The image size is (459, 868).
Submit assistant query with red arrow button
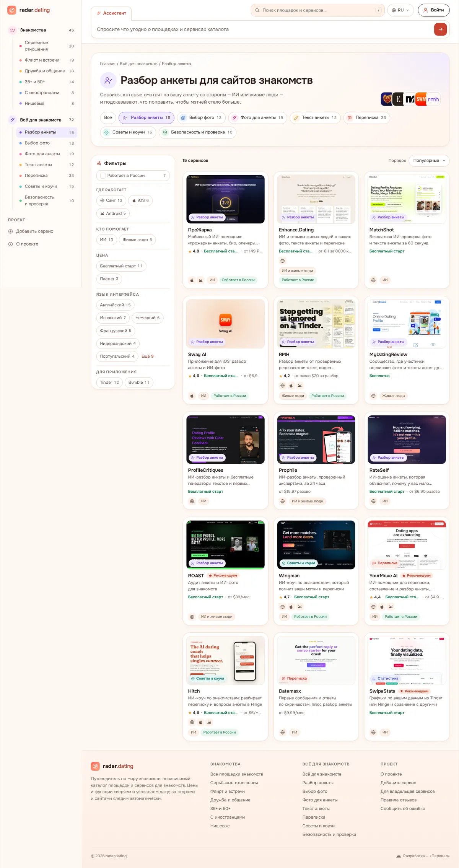tap(440, 29)
